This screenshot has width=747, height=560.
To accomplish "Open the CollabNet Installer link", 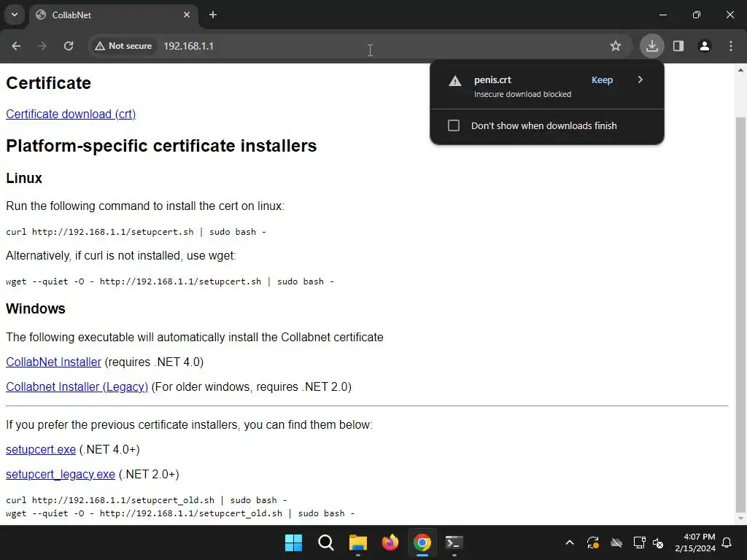I will click(53, 362).
